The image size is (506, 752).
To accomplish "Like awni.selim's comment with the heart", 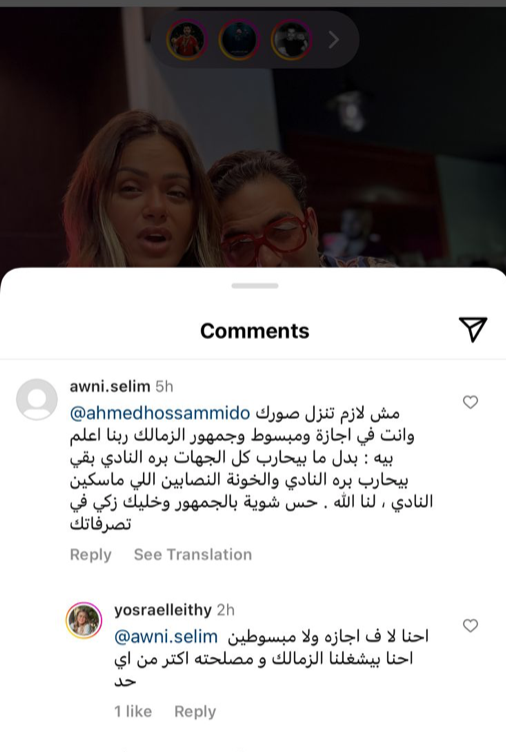I will coord(470,402).
